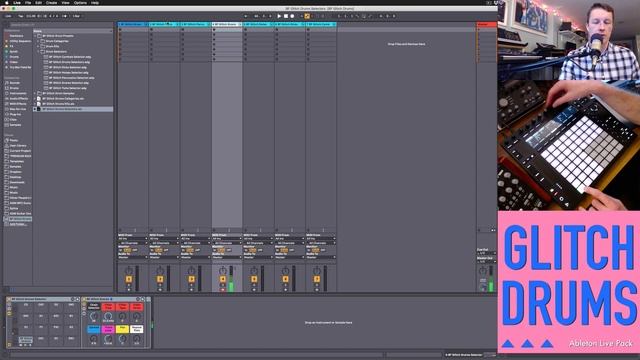The width and height of the screenshot is (640, 360).
Task: Click the yellow macro color label
Action: pos(122,329)
